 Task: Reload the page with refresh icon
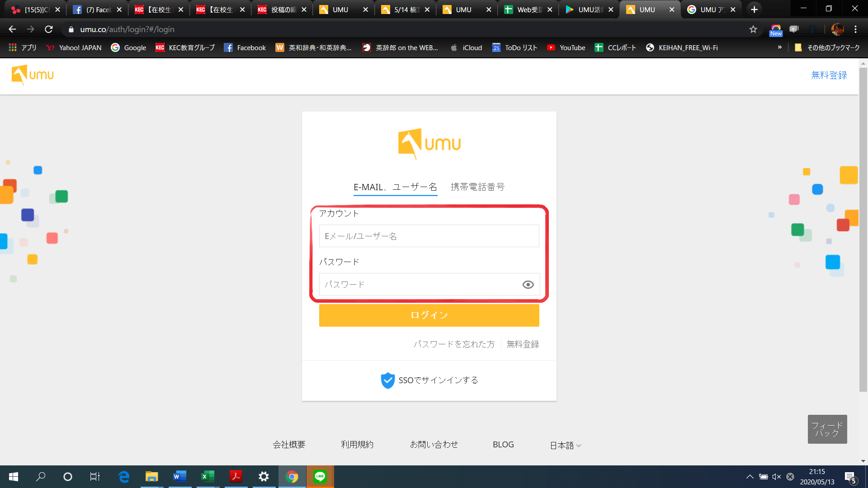click(x=49, y=29)
